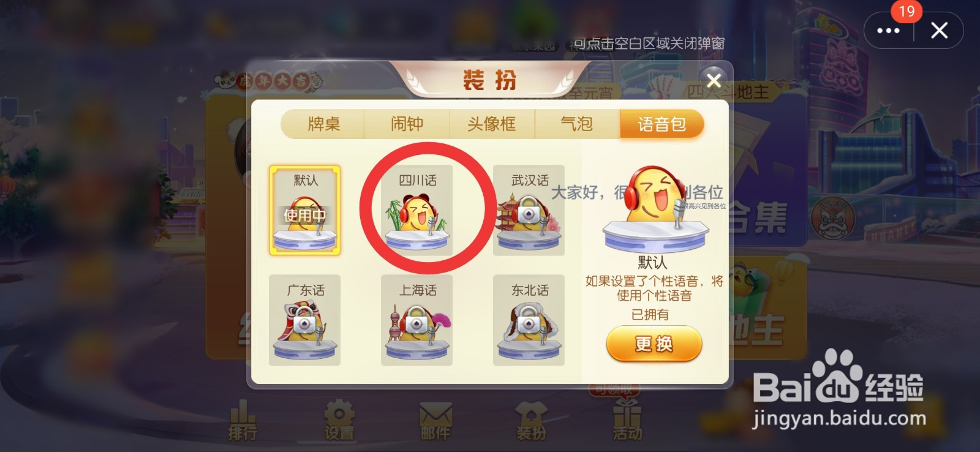Open the 活动 gift box icon
Screen dimensions: 980x452
[627, 421]
